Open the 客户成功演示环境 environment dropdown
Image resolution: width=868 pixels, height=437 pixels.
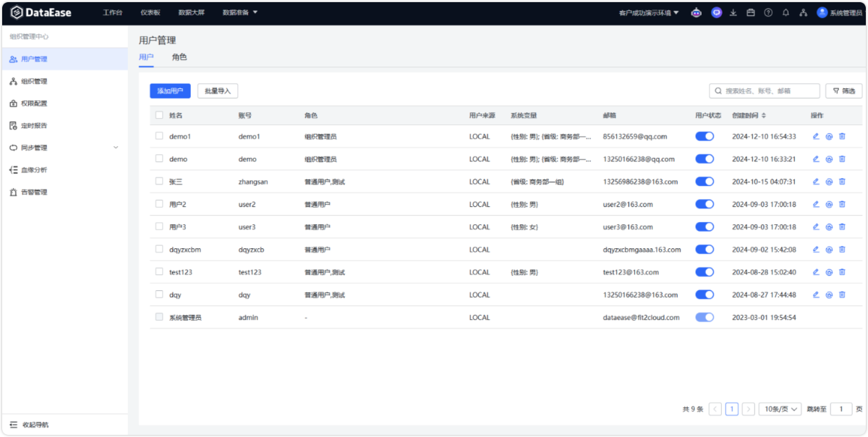pyautogui.click(x=649, y=12)
